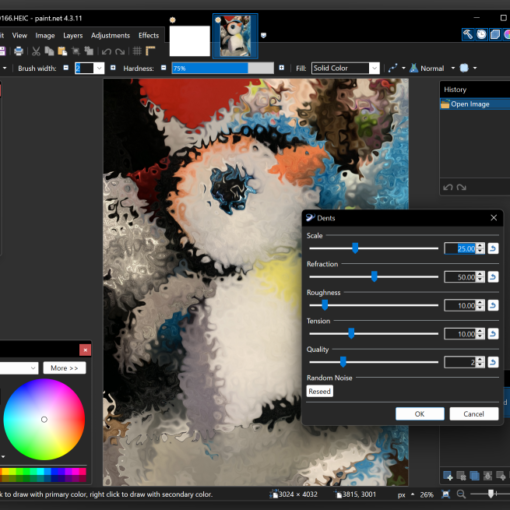Toggle the Layers window icon
The image size is (510, 510).
[495, 34]
